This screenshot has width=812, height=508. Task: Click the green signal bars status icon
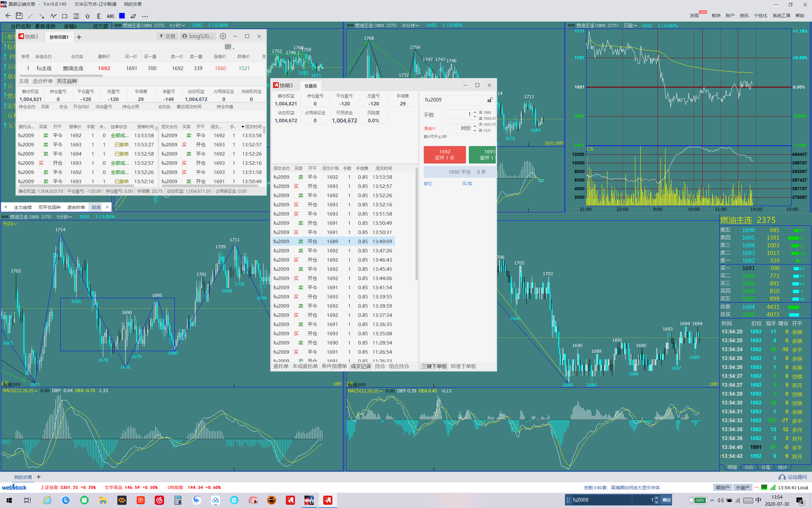tap(772, 487)
